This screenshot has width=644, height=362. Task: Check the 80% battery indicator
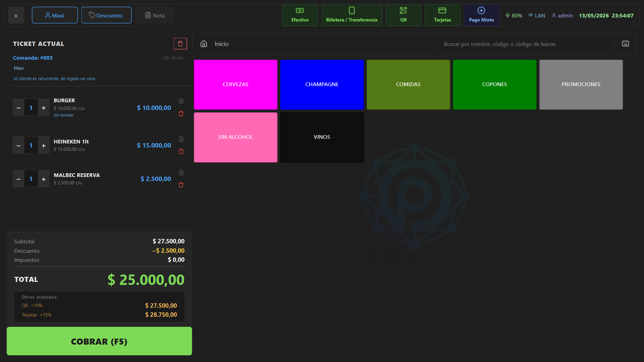(x=514, y=15)
